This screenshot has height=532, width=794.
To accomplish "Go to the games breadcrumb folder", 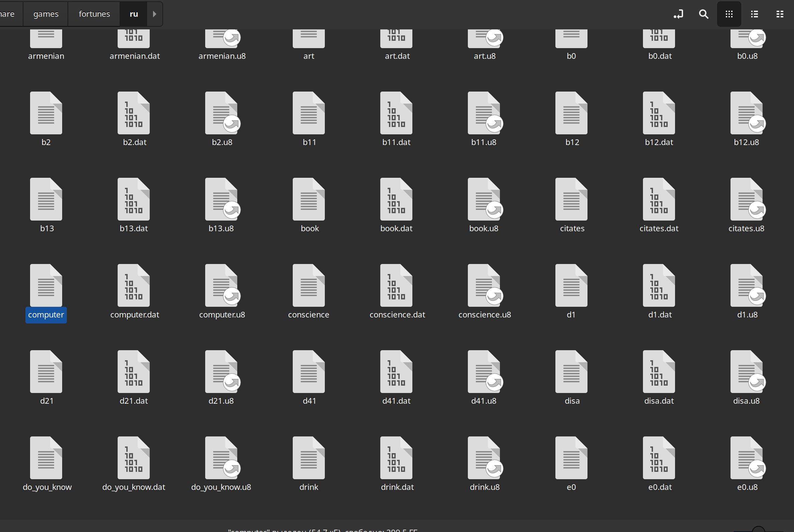I will [46, 14].
